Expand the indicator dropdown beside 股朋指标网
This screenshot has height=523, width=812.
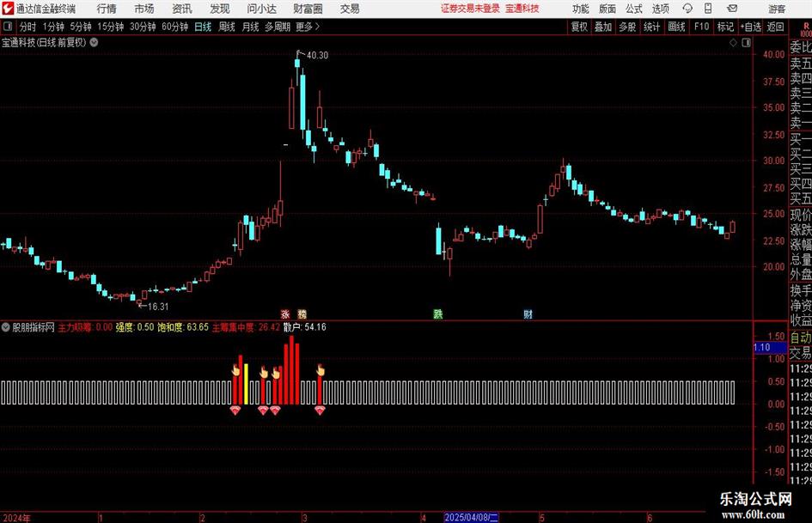tap(6, 327)
